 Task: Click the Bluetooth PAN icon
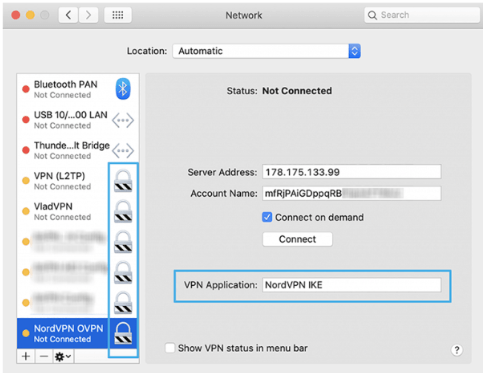point(123,89)
